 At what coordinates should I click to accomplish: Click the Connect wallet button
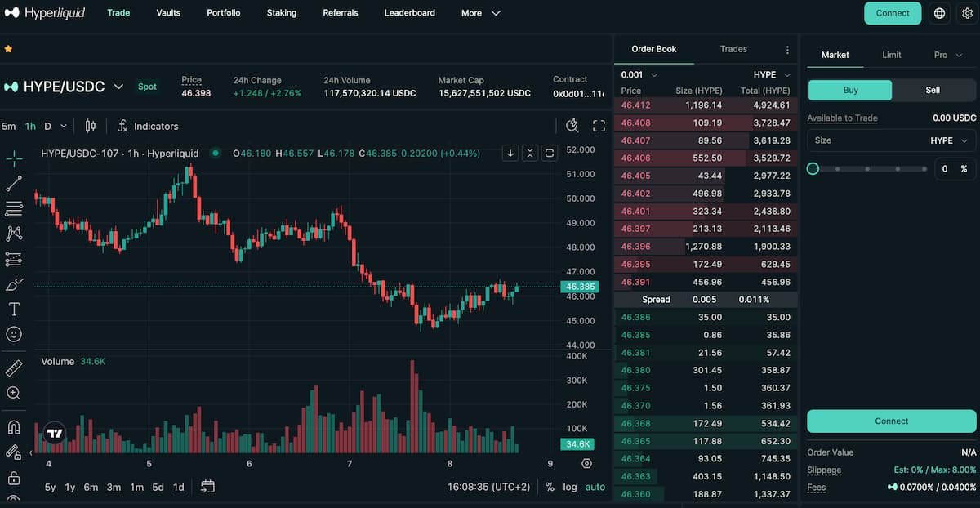[x=893, y=13]
